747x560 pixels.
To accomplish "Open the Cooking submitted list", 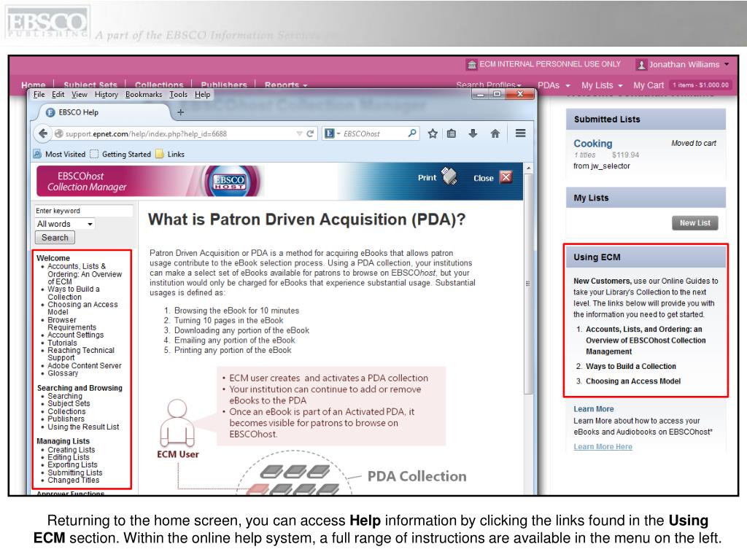I will [592, 144].
